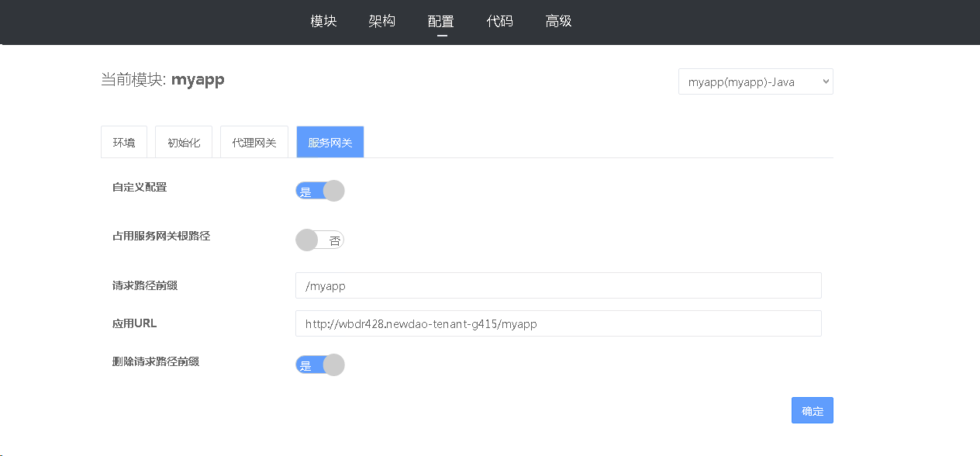The height and width of the screenshot is (456, 980).
Task: Turn off the 删除请求路径前缀 switch
Action: point(319,365)
